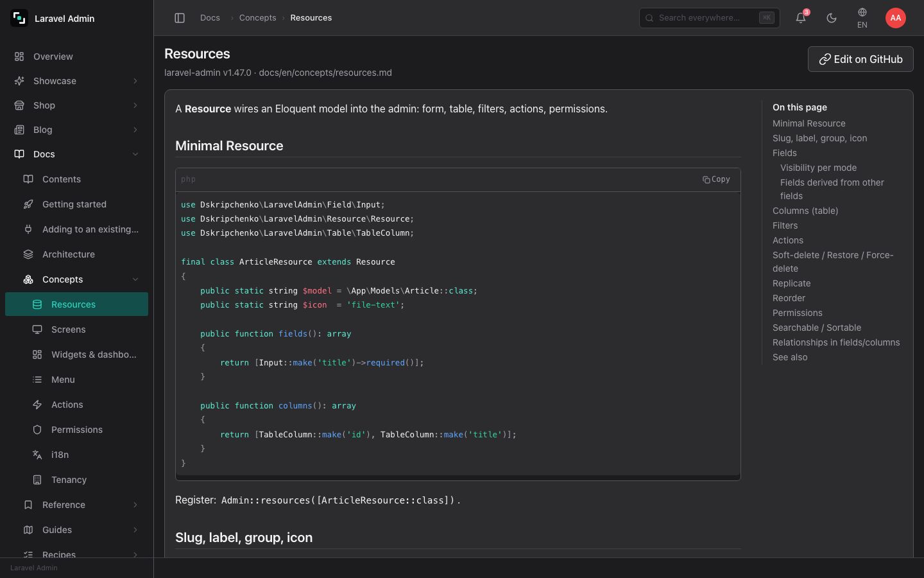Jump to Reorder section
This screenshot has height=578, width=924.
[x=789, y=298]
